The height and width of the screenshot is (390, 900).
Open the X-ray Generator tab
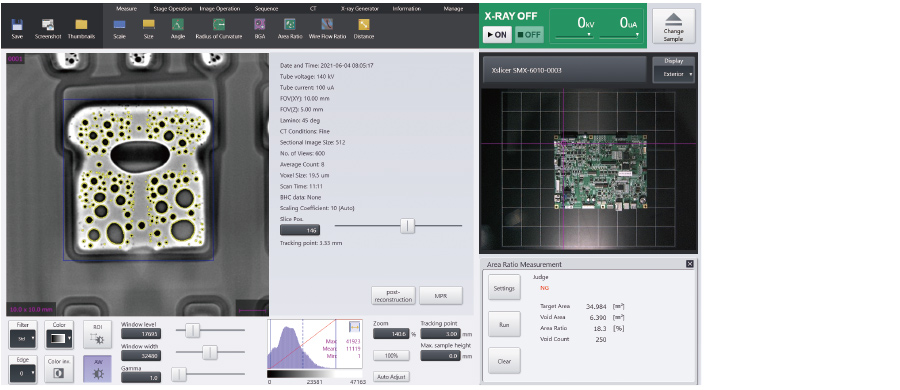tap(360, 9)
